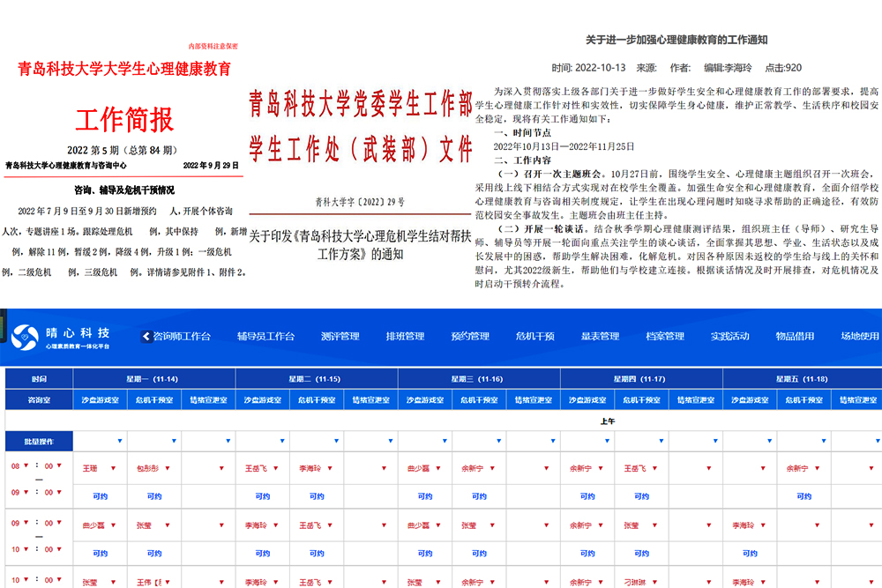Navigate to 量表管理
Image resolution: width=882 pixels, height=588 pixels.
(x=600, y=336)
